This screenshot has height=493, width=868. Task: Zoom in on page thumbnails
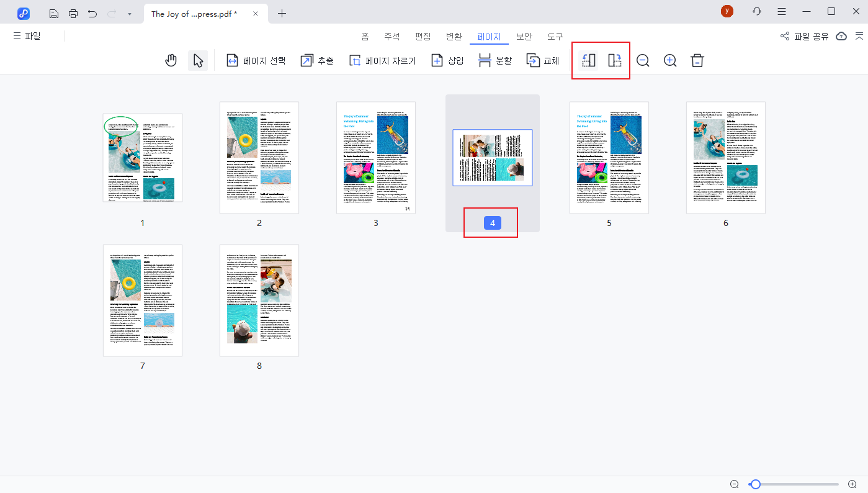669,60
